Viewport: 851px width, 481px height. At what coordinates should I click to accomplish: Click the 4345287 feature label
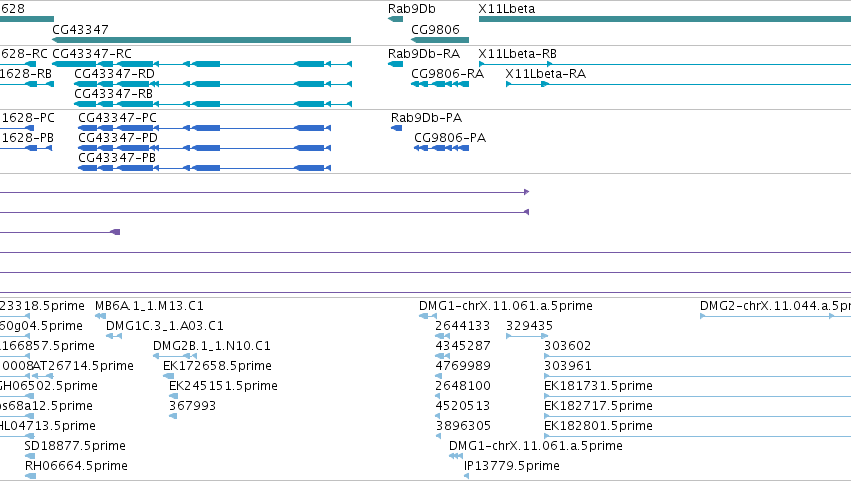[x=463, y=346]
